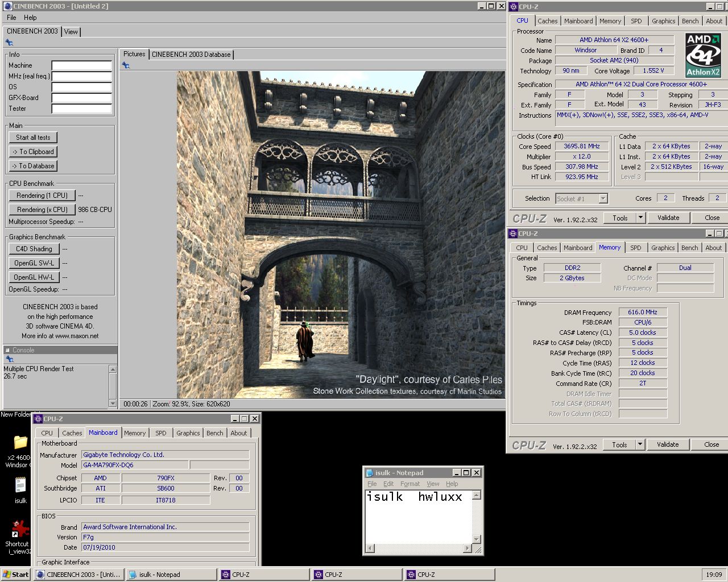The image size is (728, 582).
Task: Click the pin icon in the Console panel
Action: click(x=9, y=359)
